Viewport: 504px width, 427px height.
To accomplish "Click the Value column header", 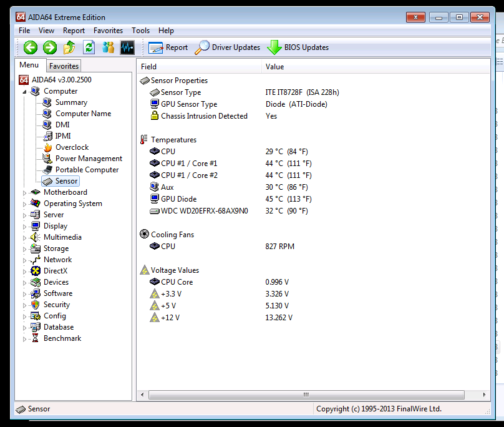I will tap(376, 67).
